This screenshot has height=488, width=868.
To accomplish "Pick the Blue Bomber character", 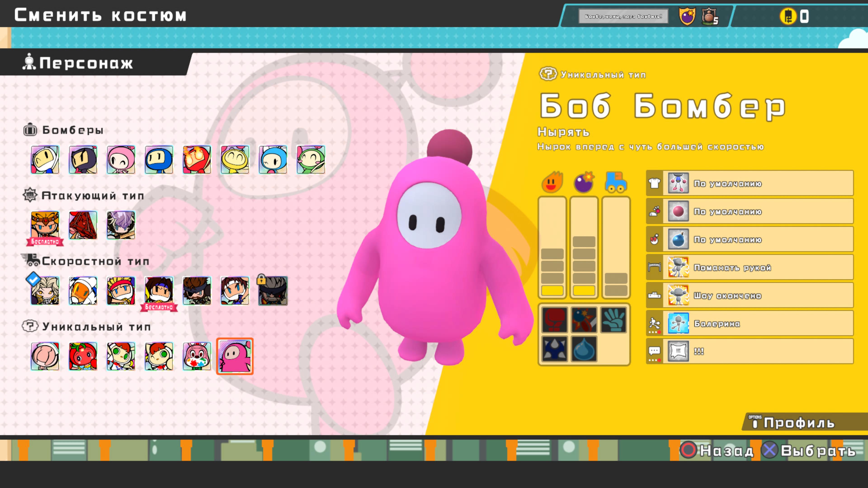I will [159, 159].
